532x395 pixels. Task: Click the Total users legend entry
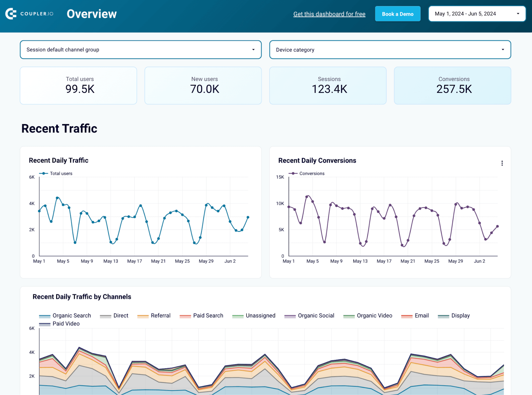tap(56, 173)
